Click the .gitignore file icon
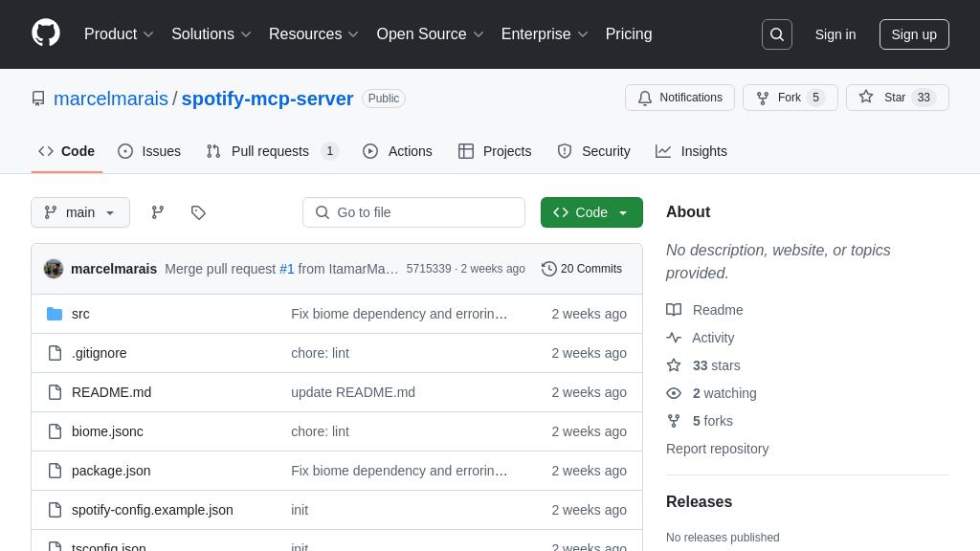 pyautogui.click(x=55, y=353)
